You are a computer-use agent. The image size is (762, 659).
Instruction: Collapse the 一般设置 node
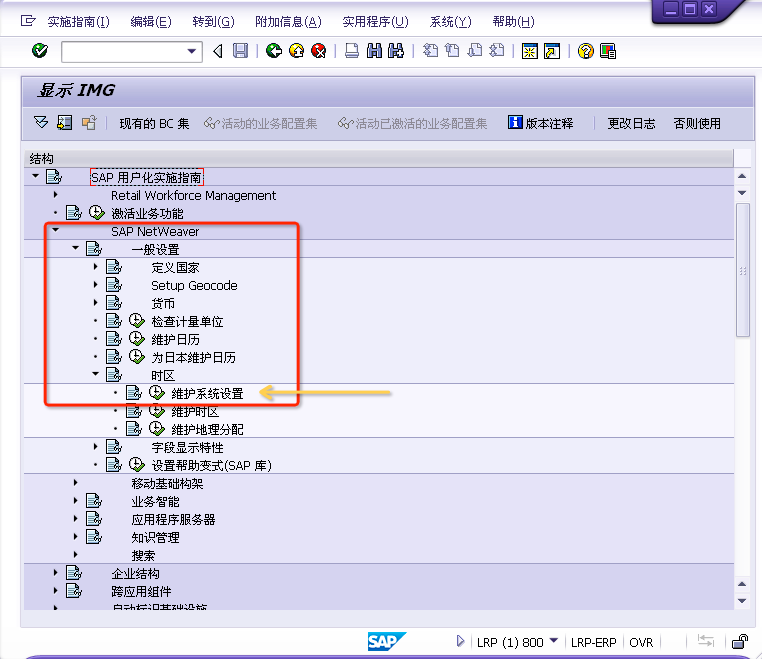point(75,248)
